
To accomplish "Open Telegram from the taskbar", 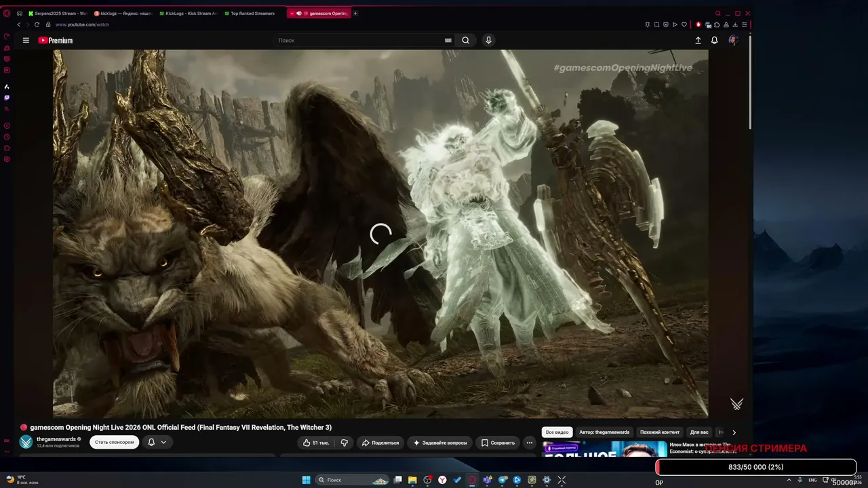I will (x=502, y=480).
